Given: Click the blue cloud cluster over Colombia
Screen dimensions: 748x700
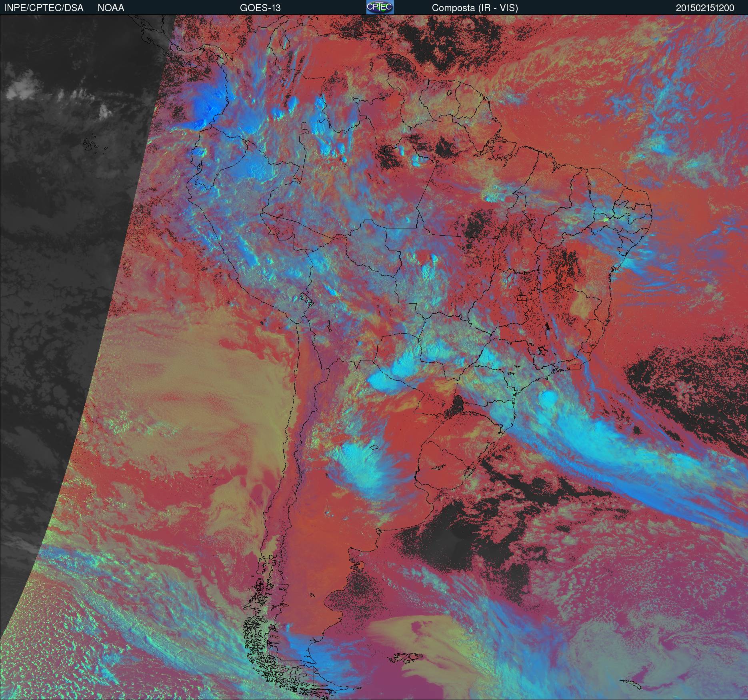Looking at the screenshot, I should [x=208, y=107].
